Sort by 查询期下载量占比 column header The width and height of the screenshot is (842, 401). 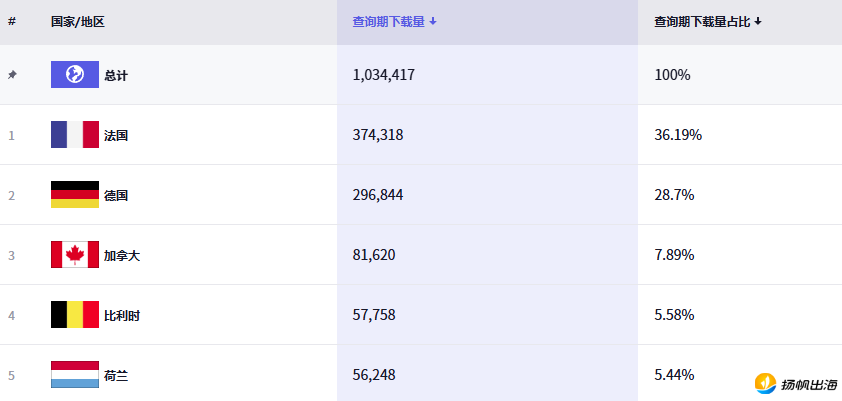coord(707,21)
